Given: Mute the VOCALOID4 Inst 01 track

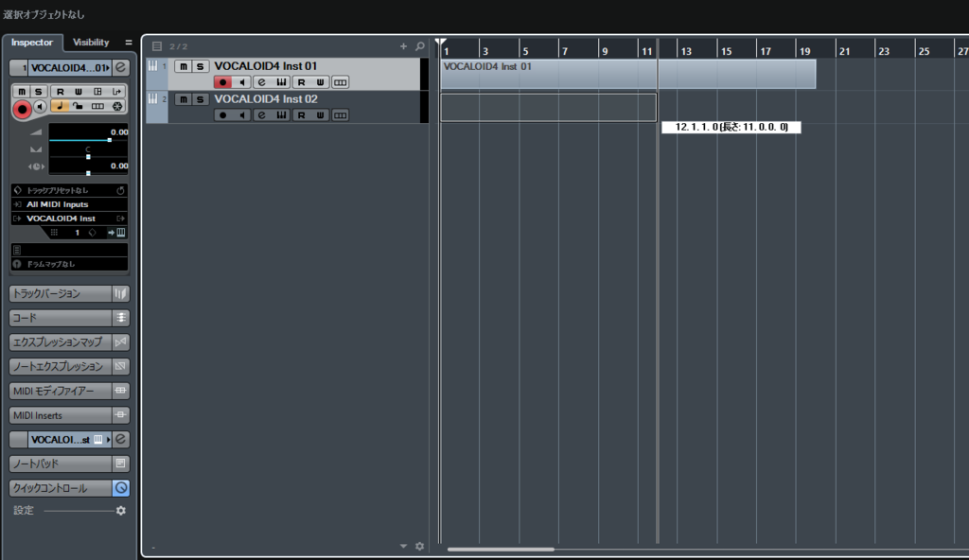Looking at the screenshot, I should tap(184, 66).
